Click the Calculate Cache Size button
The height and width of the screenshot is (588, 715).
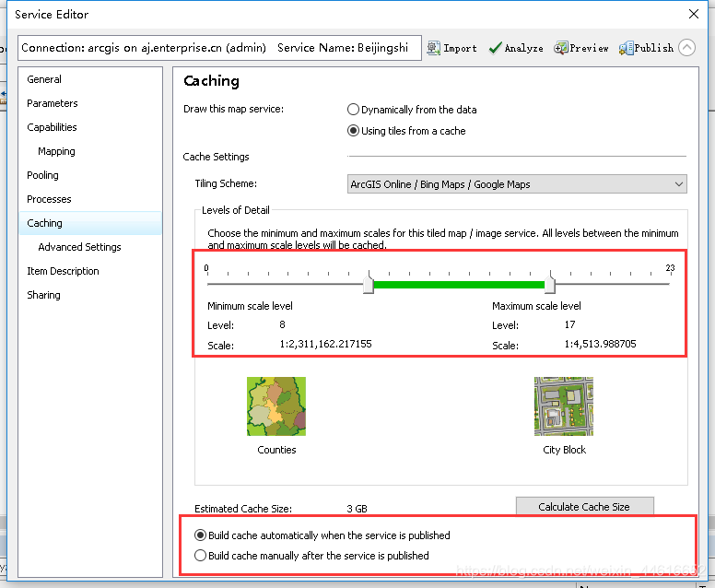[584, 506]
